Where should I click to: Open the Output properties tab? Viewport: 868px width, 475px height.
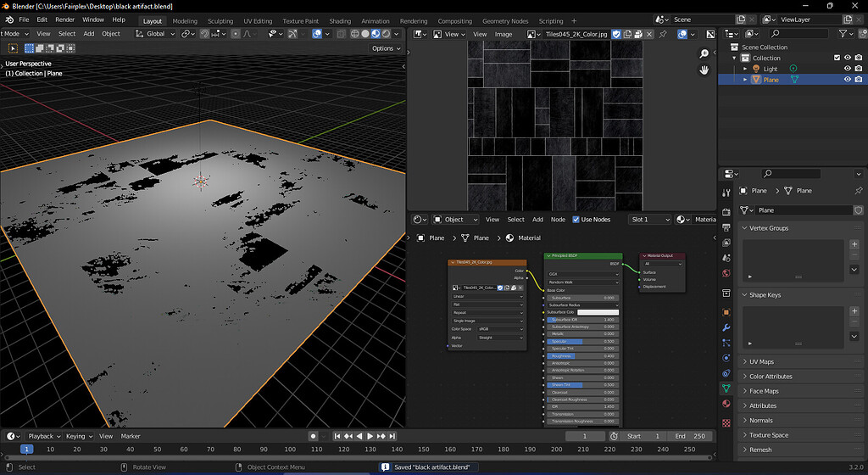(726, 227)
